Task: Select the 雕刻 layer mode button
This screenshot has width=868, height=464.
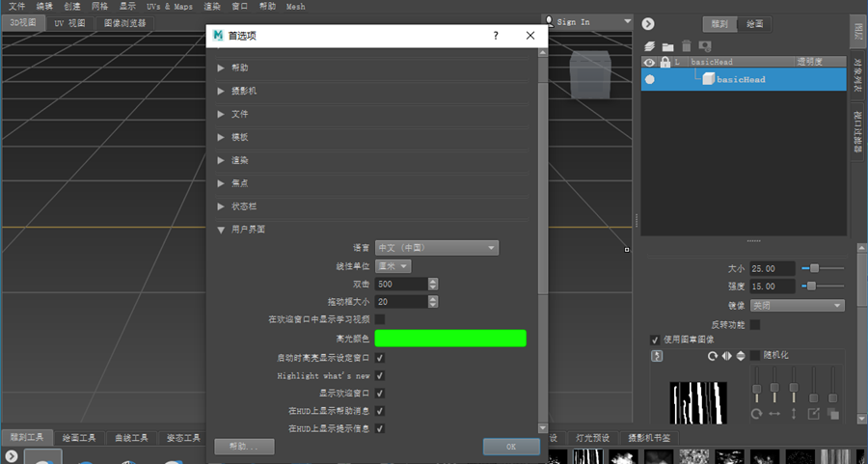Action: coord(719,24)
